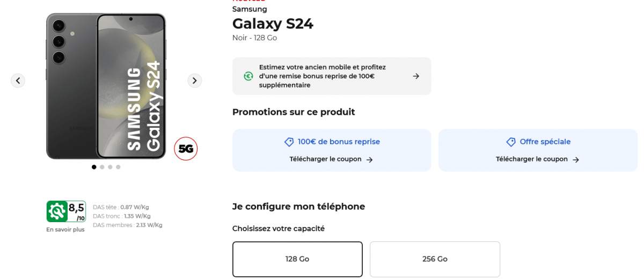Jump to the fourth carousel image dot
The height and width of the screenshot is (279, 644).
[118, 167]
